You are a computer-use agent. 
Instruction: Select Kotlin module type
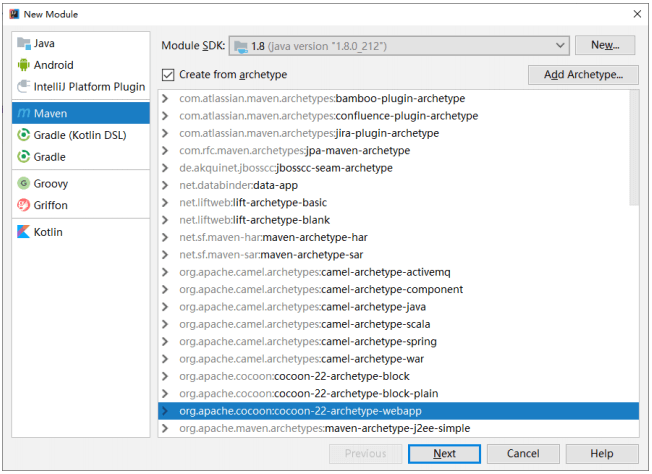pos(81,232)
